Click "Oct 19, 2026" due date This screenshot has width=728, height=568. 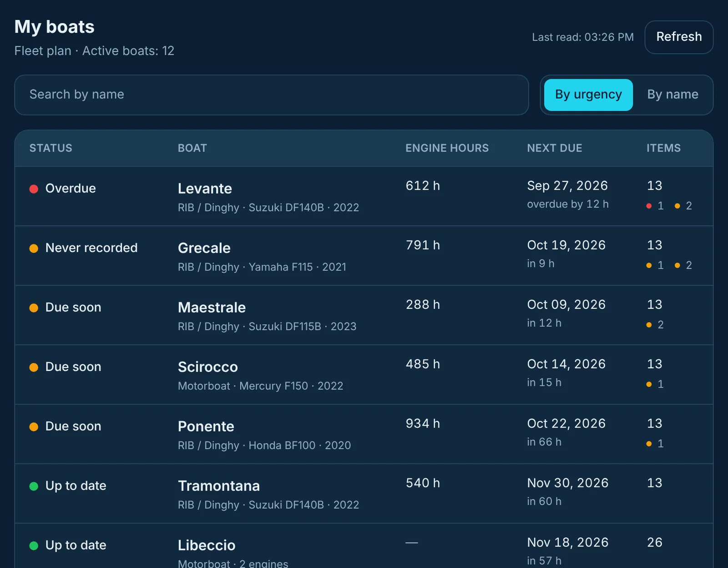566,245
